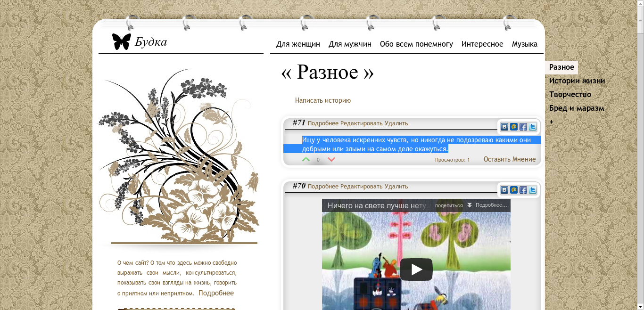Open 'Подробнее' for post #70
Viewport: 644px width, 310px height.
tap(323, 187)
